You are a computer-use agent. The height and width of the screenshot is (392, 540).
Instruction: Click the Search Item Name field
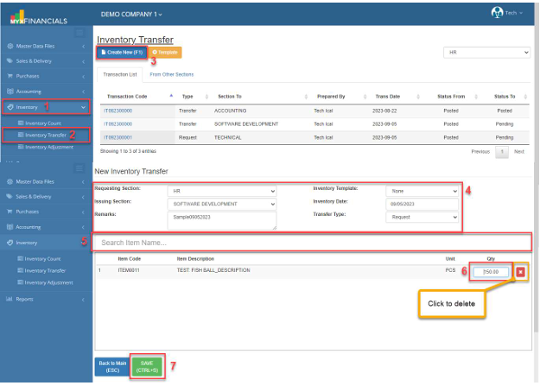click(x=311, y=243)
